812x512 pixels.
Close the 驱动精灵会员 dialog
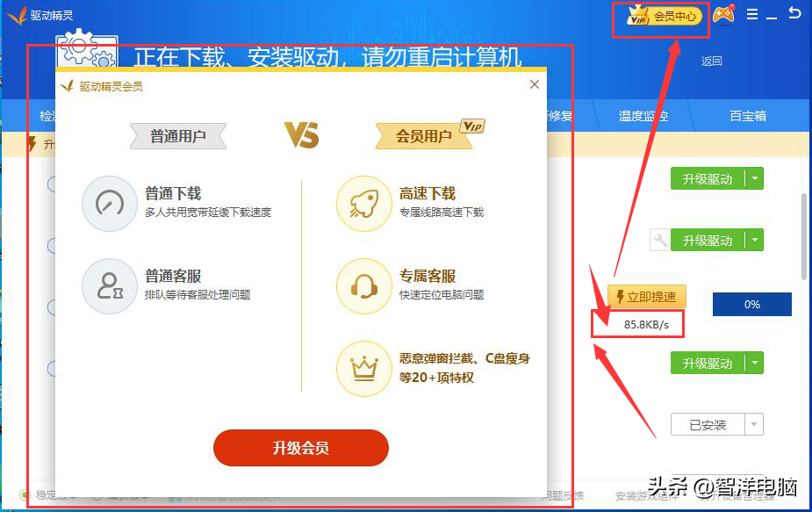(x=535, y=84)
